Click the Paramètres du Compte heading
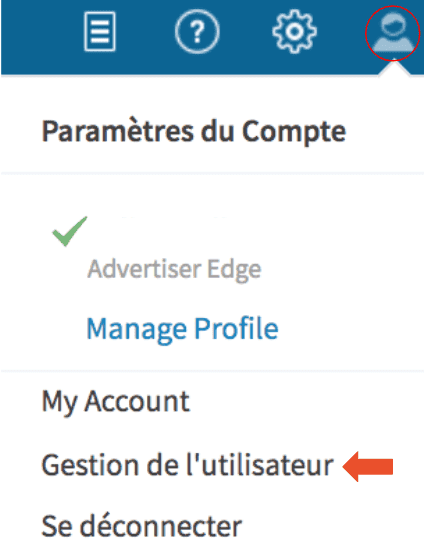This screenshot has height=553, width=424. tap(194, 132)
